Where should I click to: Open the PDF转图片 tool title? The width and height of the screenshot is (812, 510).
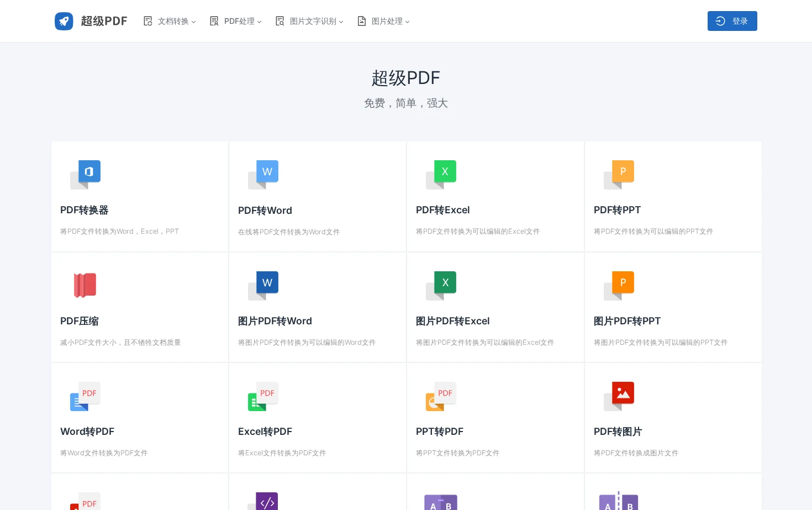click(x=618, y=432)
